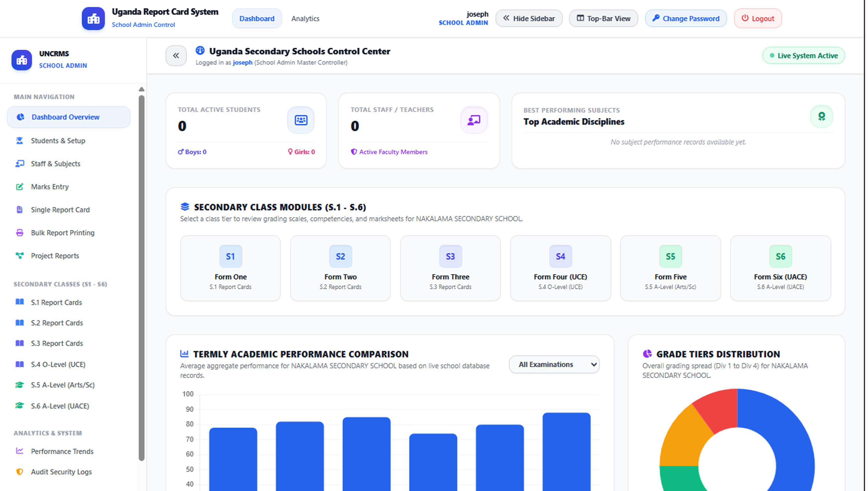Open the All Examinations dropdown

(x=554, y=365)
